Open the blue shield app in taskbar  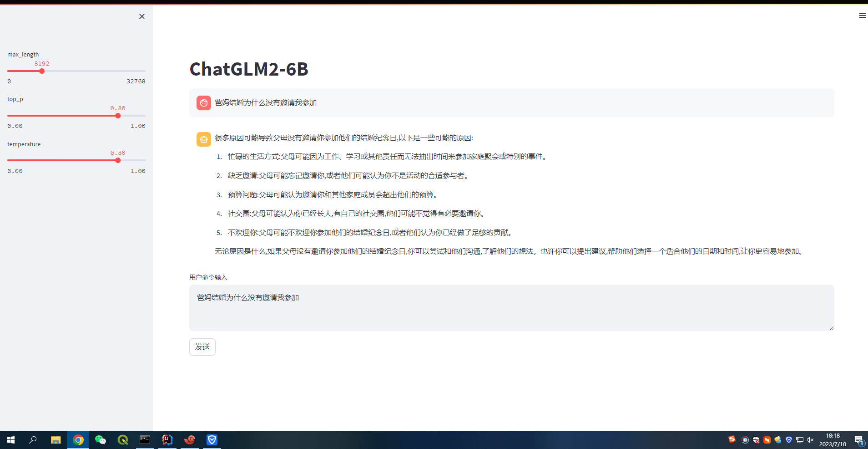pyautogui.click(x=212, y=440)
